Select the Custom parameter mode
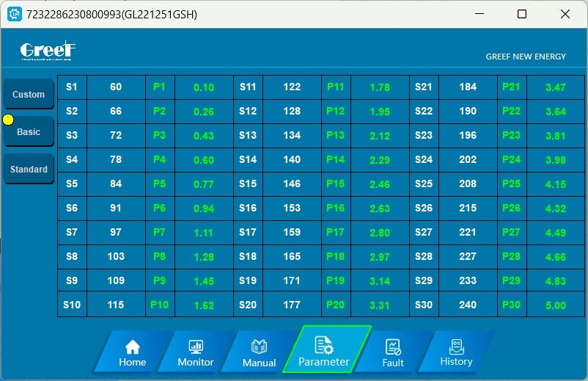Viewport: 588px width, 381px height. coord(29,94)
